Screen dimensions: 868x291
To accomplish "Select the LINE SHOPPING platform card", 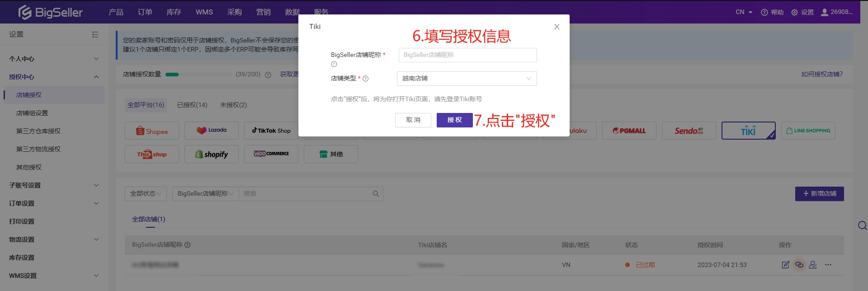I will pyautogui.click(x=808, y=131).
